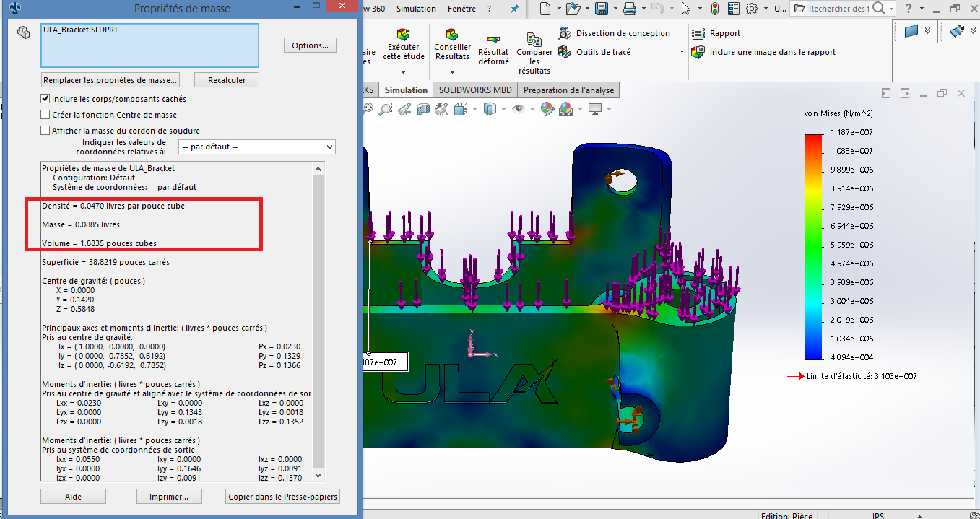Open the Fenêtre menu
This screenshot has width=980, height=519.
(x=461, y=9)
